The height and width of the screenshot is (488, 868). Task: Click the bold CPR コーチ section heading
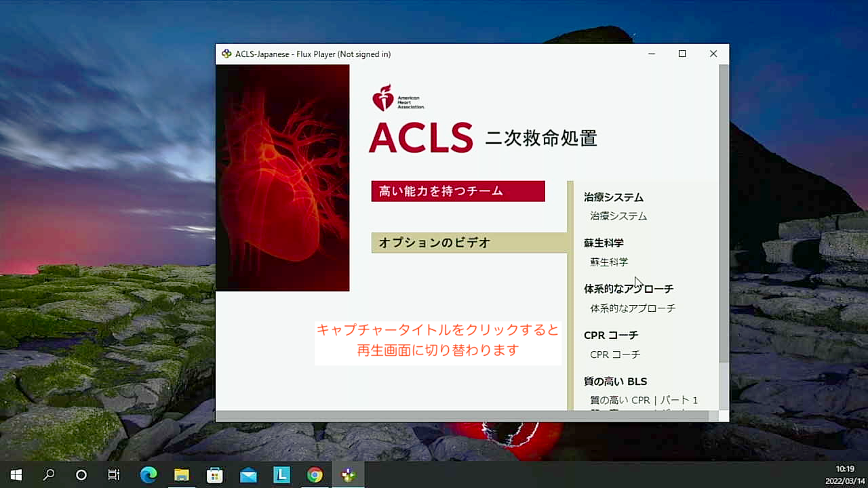[611, 335]
